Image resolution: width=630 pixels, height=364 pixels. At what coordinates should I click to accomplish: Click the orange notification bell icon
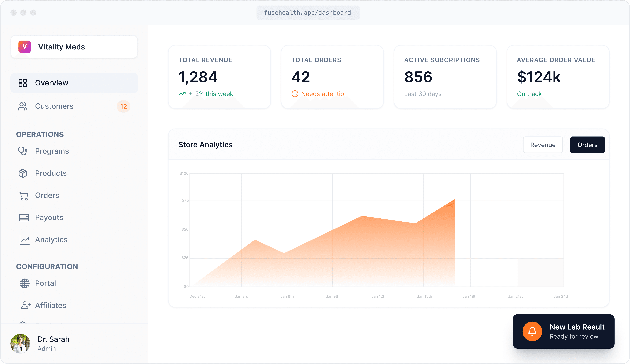(x=532, y=331)
